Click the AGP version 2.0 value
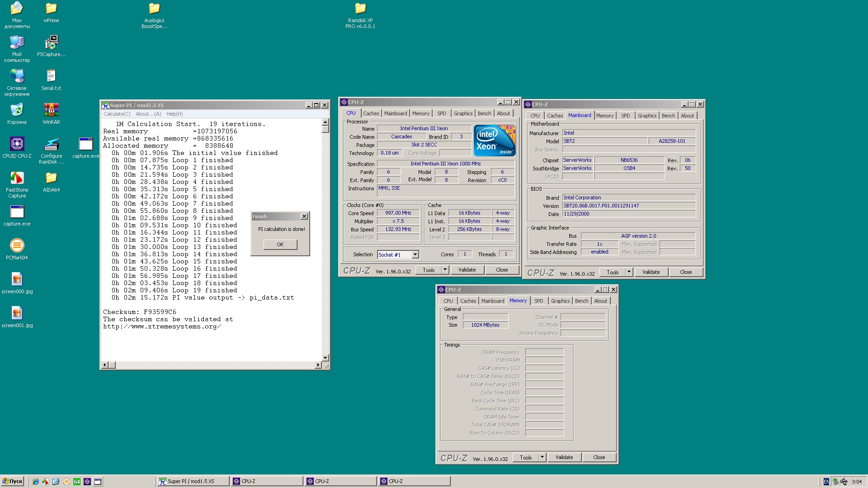 (638, 236)
